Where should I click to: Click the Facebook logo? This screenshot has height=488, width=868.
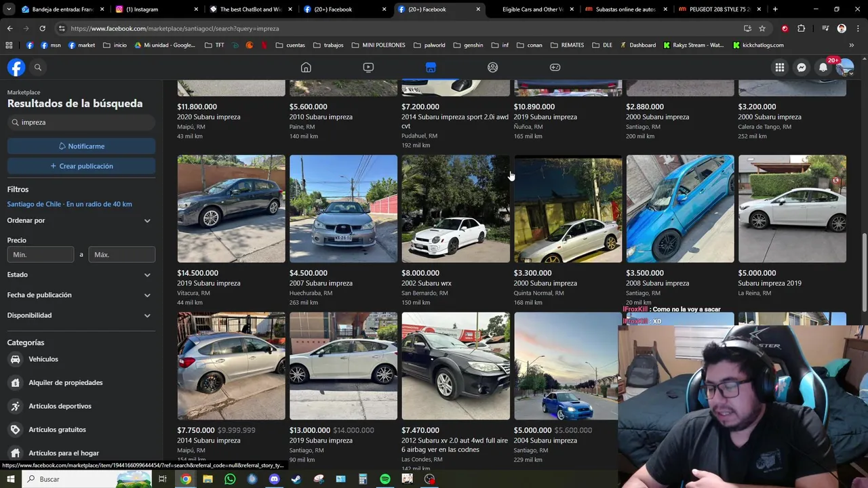[16, 67]
